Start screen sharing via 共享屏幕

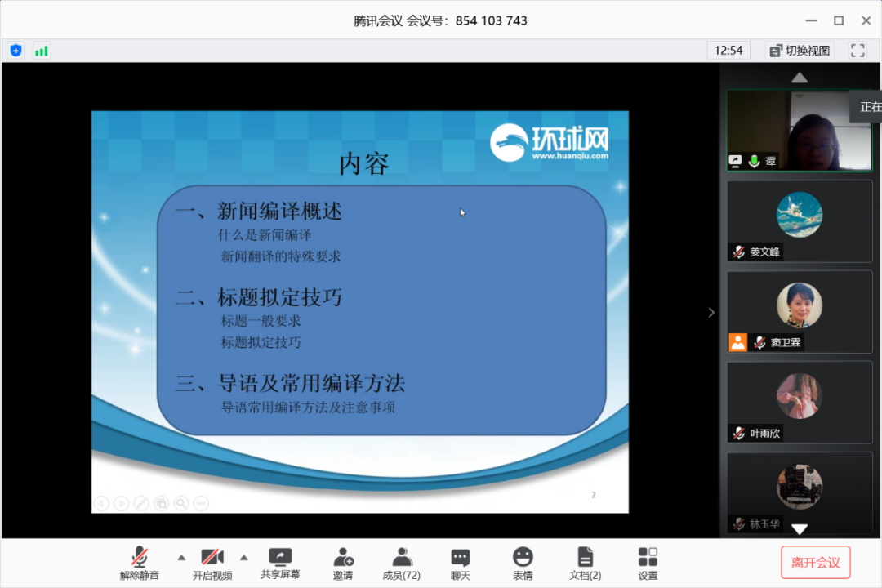coord(280,557)
